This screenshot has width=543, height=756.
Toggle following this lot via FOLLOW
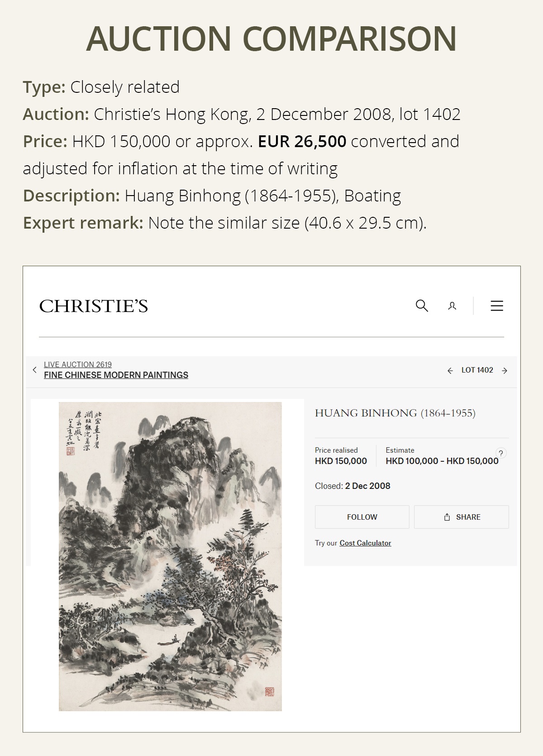pos(362,517)
